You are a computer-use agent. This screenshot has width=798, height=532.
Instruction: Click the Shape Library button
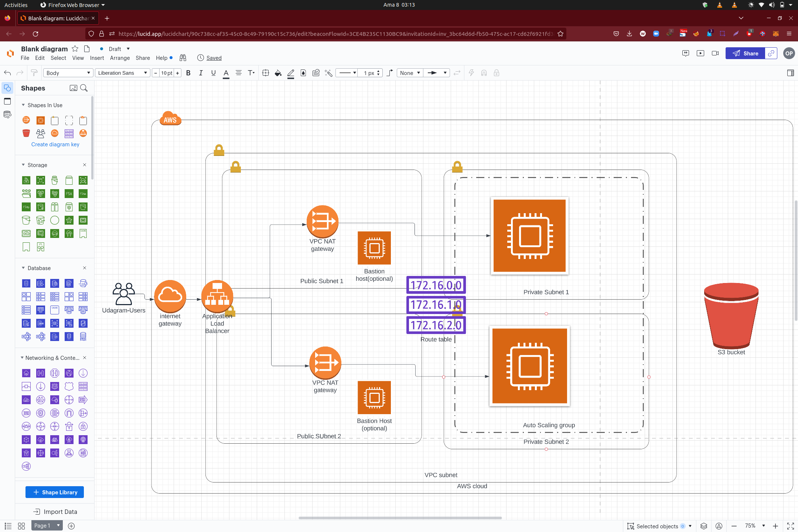pos(55,492)
